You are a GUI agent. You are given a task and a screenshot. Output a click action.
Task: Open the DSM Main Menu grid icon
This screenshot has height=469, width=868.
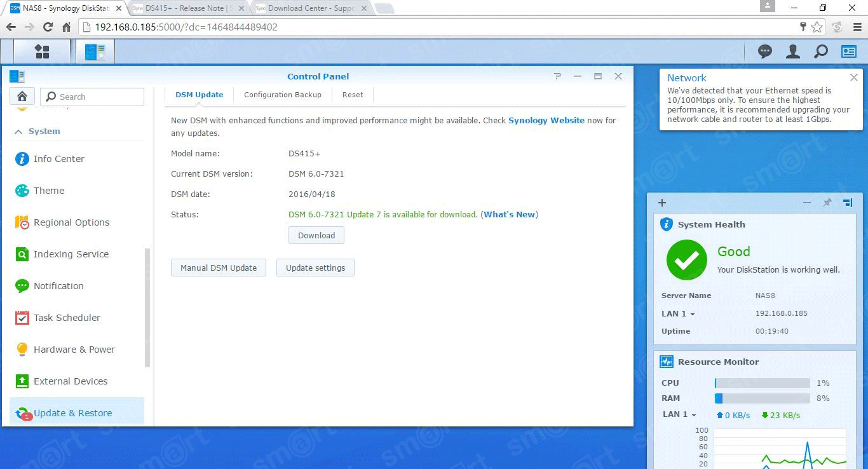pos(42,51)
